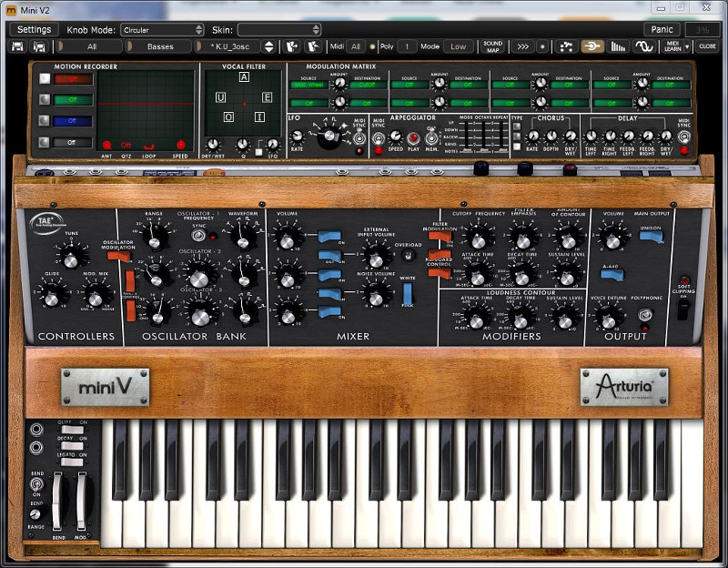Toggle the highlighted arpeggiator panel icon
The image size is (728, 568).
(x=592, y=46)
